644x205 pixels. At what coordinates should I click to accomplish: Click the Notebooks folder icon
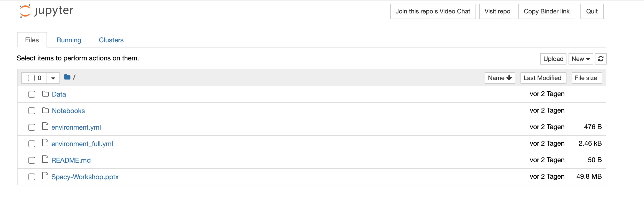pos(45,110)
